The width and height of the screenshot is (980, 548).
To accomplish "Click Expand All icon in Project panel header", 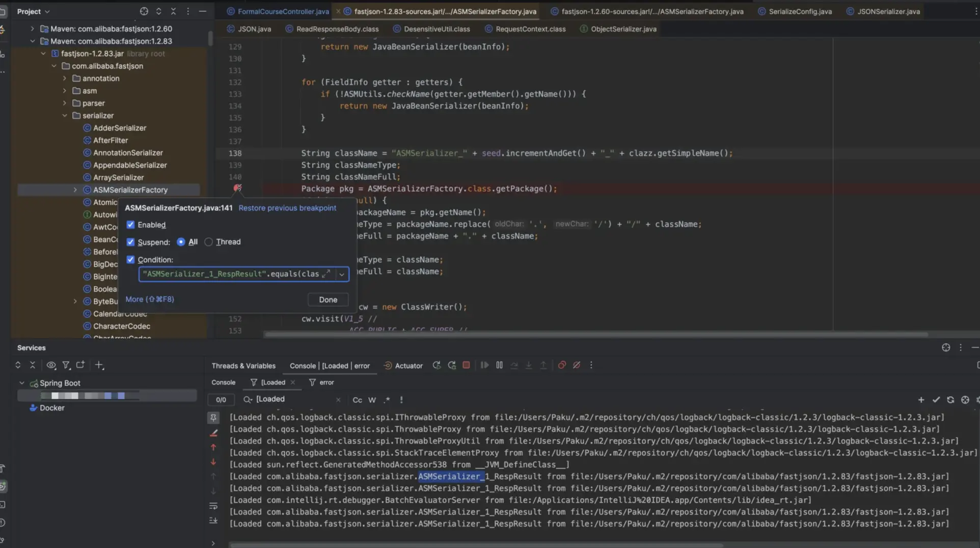I will point(158,11).
